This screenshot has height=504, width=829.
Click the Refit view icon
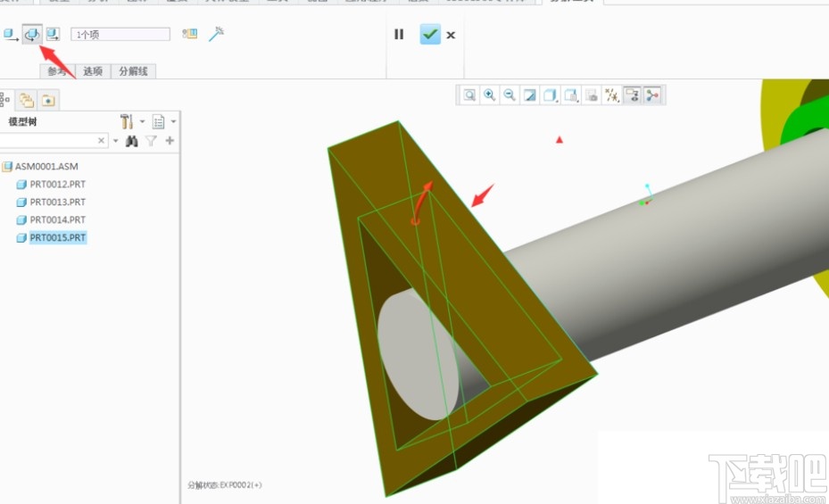click(x=469, y=95)
